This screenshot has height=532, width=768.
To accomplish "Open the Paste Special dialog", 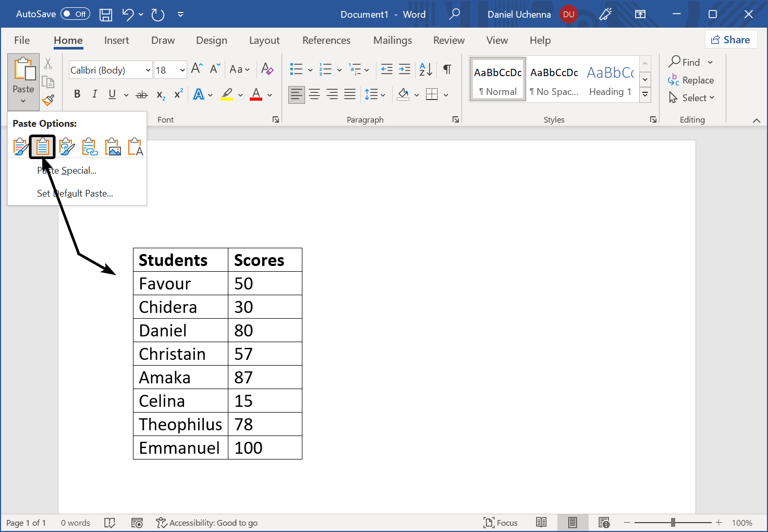I will point(67,170).
